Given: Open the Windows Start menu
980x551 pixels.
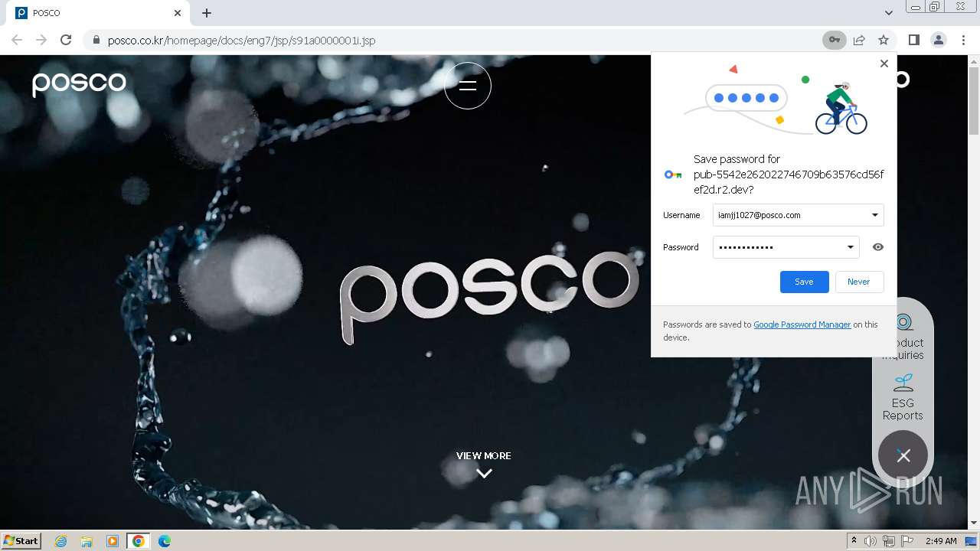Looking at the screenshot, I should pyautogui.click(x=21, y=540).
